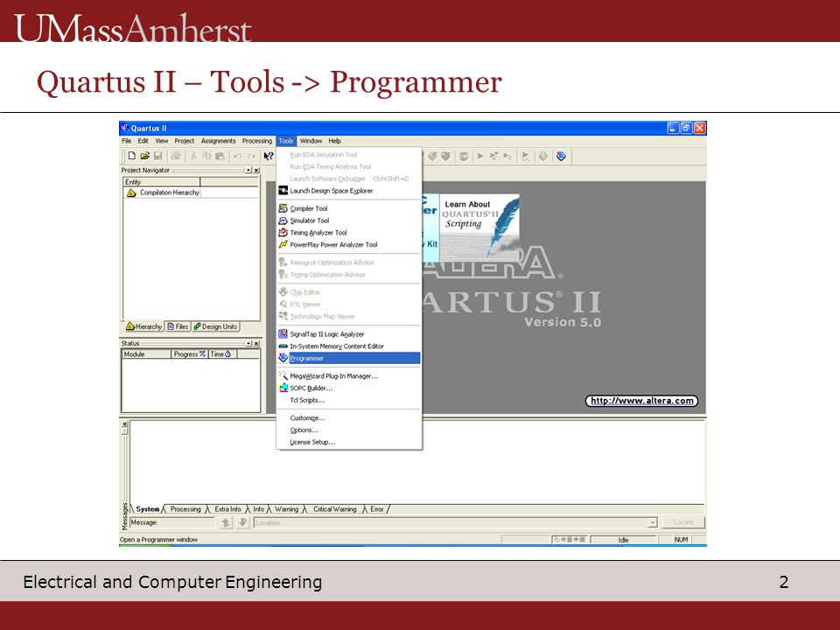
Task: Select the Compilation Hierarchy entry
Action: point(164,192)
